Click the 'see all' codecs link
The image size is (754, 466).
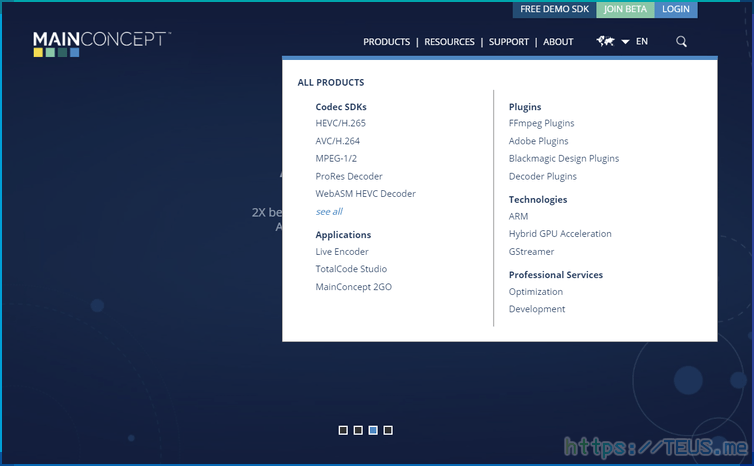pos(329,212)
